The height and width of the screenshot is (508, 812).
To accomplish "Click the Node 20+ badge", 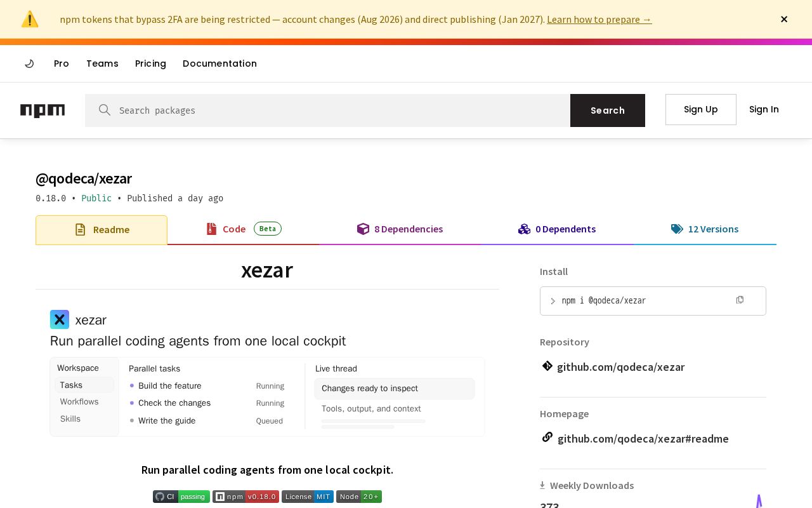I will point(359,497).
